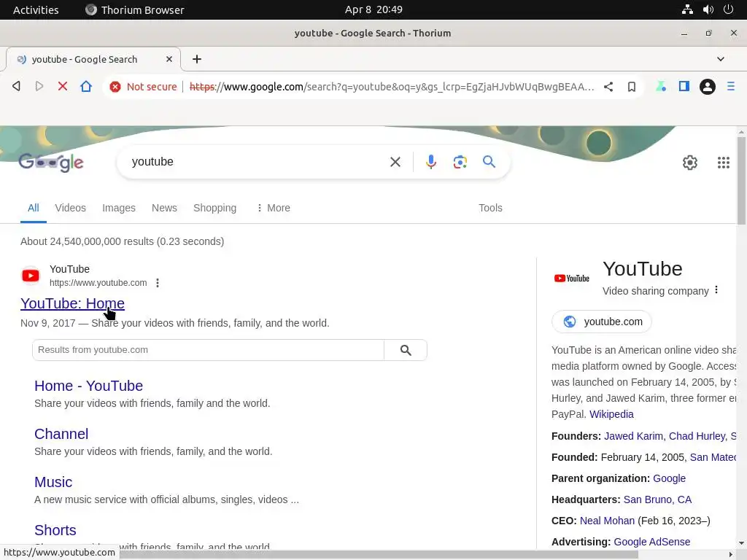This screenshot has height=560, width=747.
Task: Search by image with the lens icon
Action: pos(460,162)
